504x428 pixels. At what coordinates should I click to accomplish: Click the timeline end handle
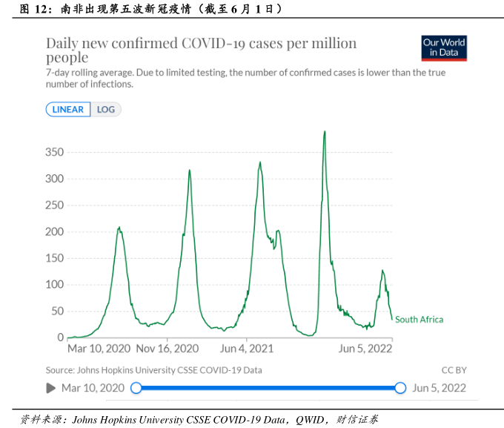tap(400, 387)
